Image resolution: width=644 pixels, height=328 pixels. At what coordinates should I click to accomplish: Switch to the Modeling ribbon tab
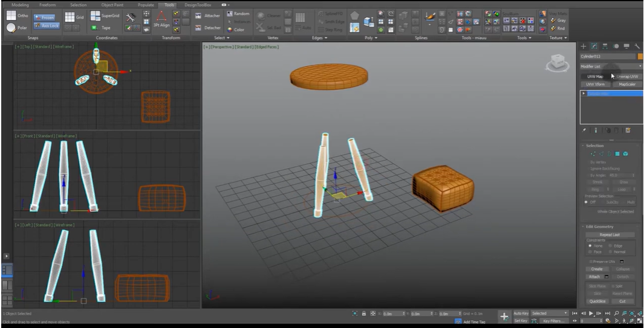[20, 5]
